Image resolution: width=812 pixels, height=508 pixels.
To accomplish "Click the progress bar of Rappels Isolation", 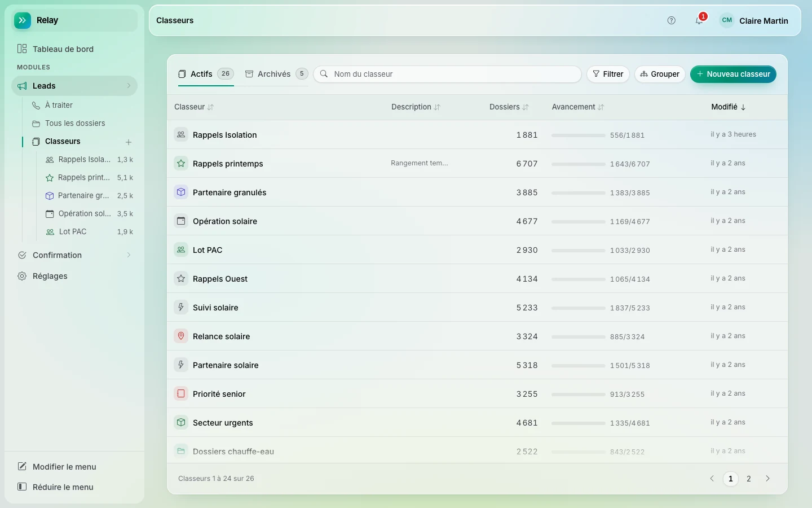I will [579, 135].
